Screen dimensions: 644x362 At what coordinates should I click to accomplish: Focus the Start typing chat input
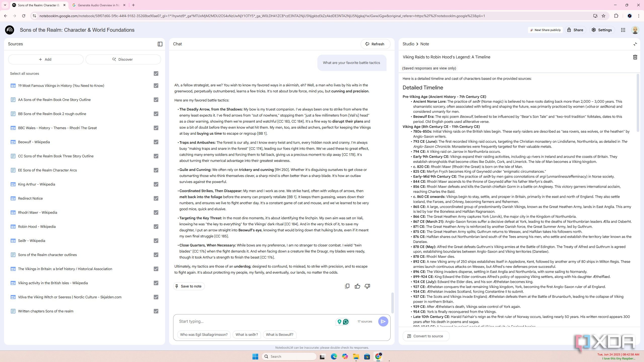click(255, 321)
